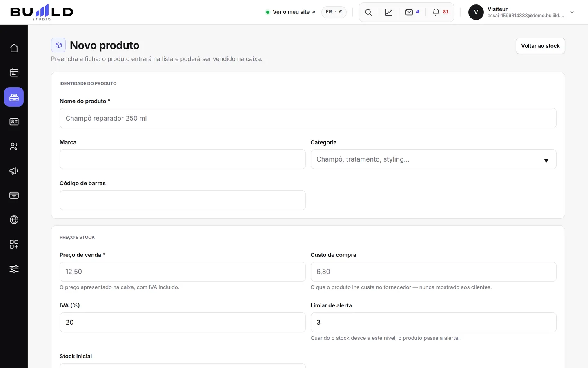
Task: Click the V user avatar
Action: pos(476,12)
